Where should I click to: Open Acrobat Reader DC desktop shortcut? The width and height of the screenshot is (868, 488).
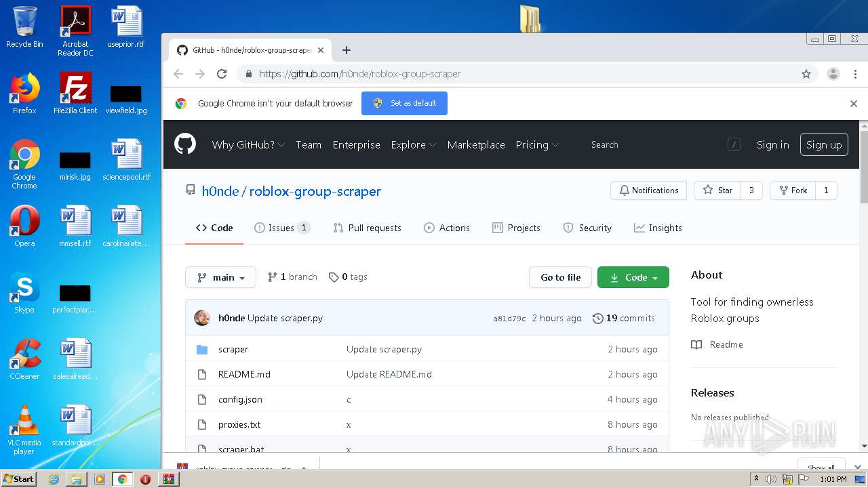pyautogui.click(x=75, y=31)
